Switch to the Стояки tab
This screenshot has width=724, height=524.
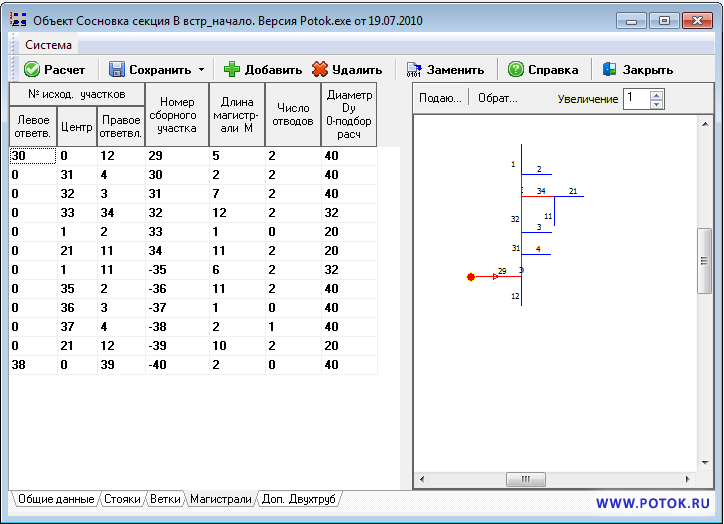click(x=122, y=498)
